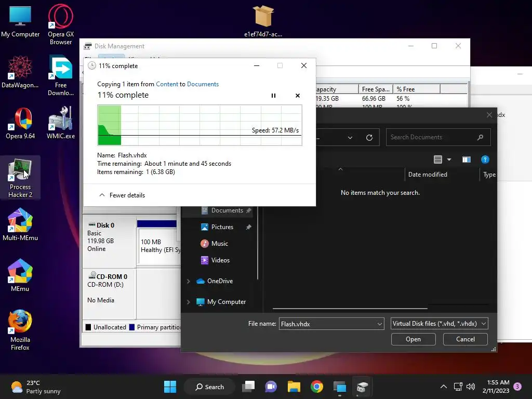Pause the file copy operation
532x399 pixels.
pos(273,96)
